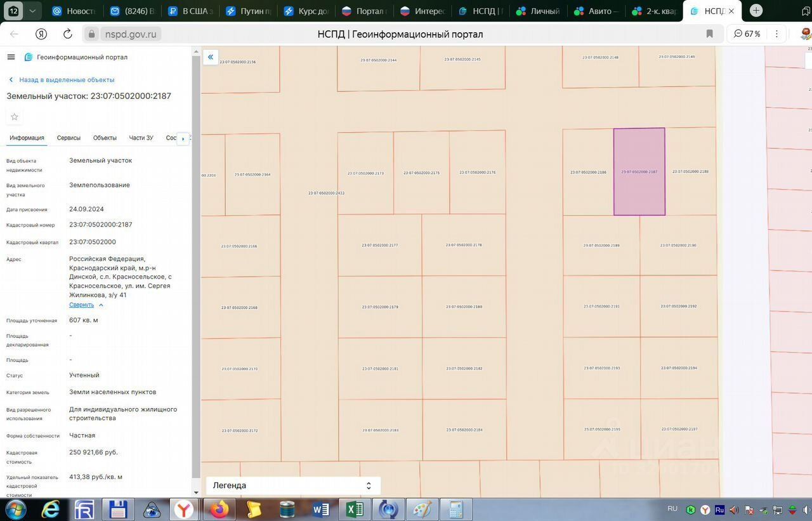Click the ownership value Частная
812x521 pixels.
point(82,435)
